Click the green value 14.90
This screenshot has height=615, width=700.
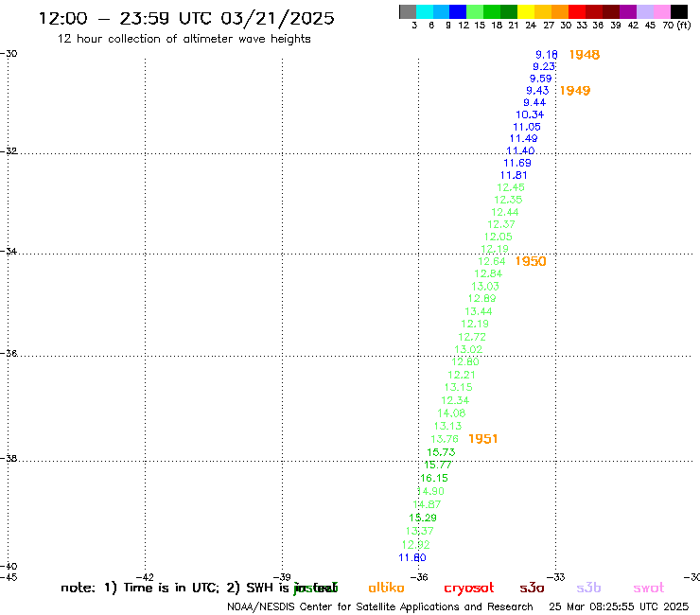430,491
